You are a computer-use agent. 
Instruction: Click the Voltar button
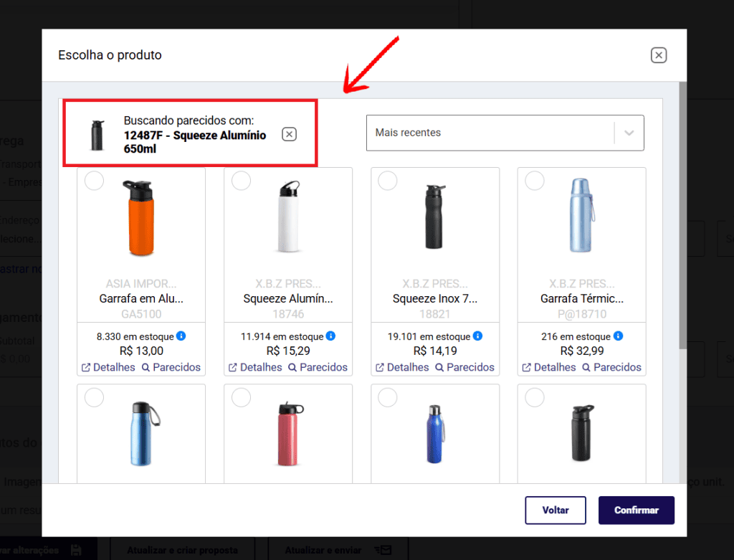pos(556,510)
